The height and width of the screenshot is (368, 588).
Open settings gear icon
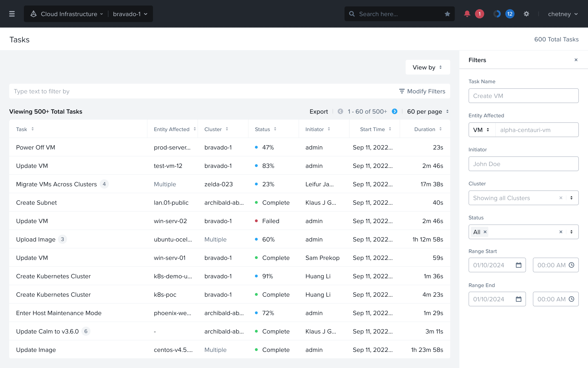coord(526,14)
